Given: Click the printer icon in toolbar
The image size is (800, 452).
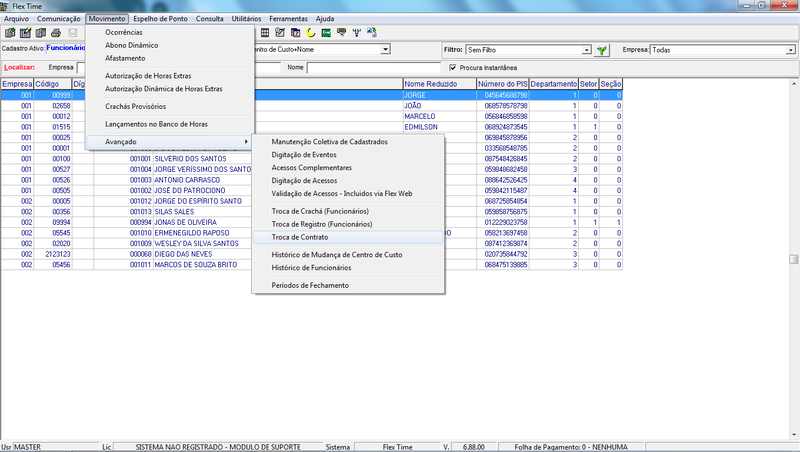Looking at the screenshot, I should [x=56, y=33].
